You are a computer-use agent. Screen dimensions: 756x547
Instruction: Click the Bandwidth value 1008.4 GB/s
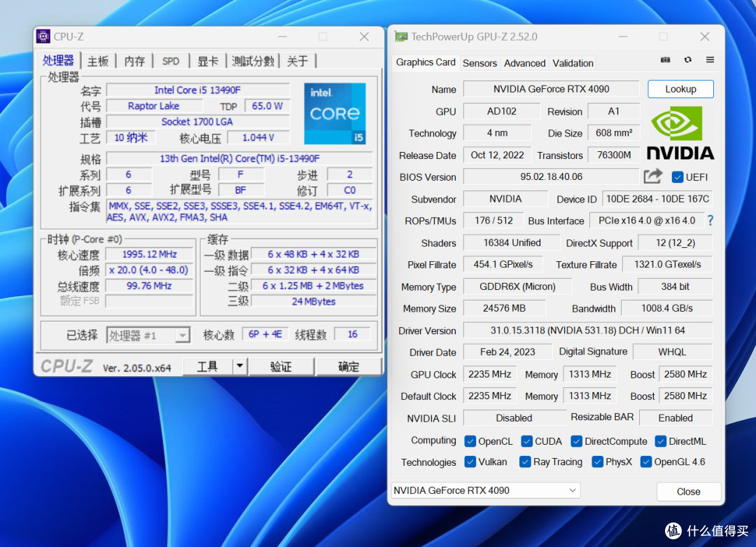[667, 308]
